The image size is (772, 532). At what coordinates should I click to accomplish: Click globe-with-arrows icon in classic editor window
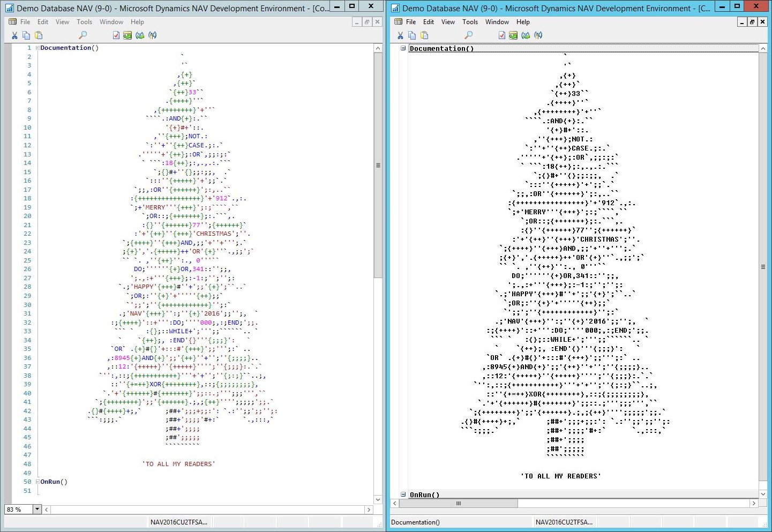526,35
